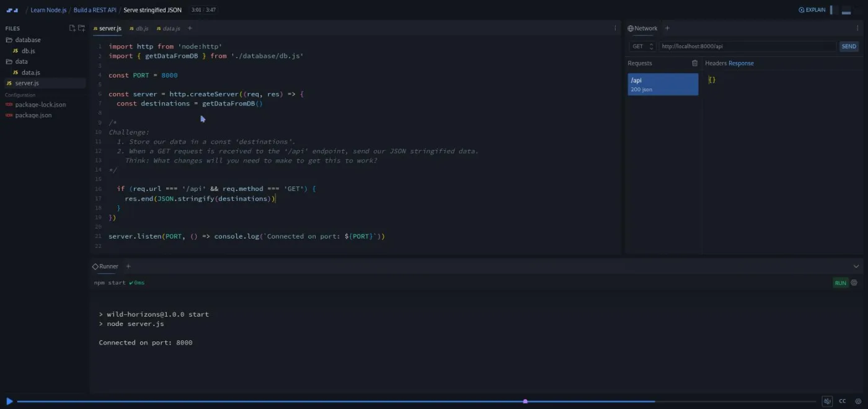This screenshot has height=409, width=868.
Task: Add a new tab next to Runner
Action: click(128, 266)
